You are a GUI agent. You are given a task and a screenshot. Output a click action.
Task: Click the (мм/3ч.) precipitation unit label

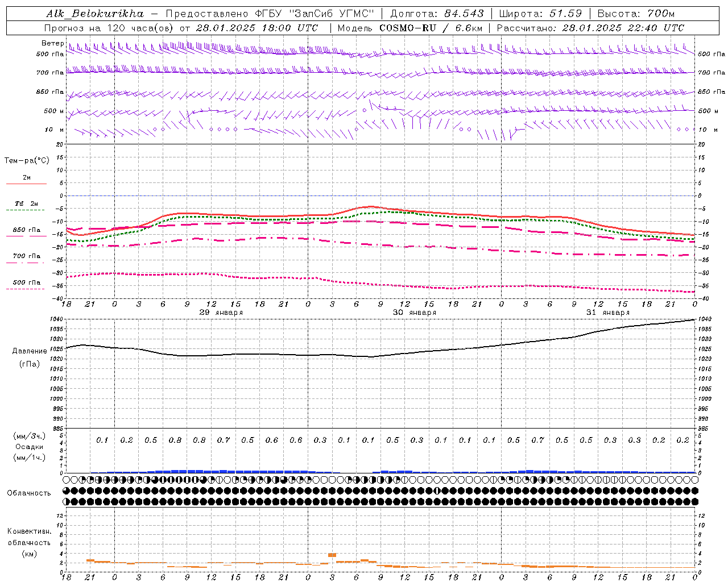[x=30, y=436]
